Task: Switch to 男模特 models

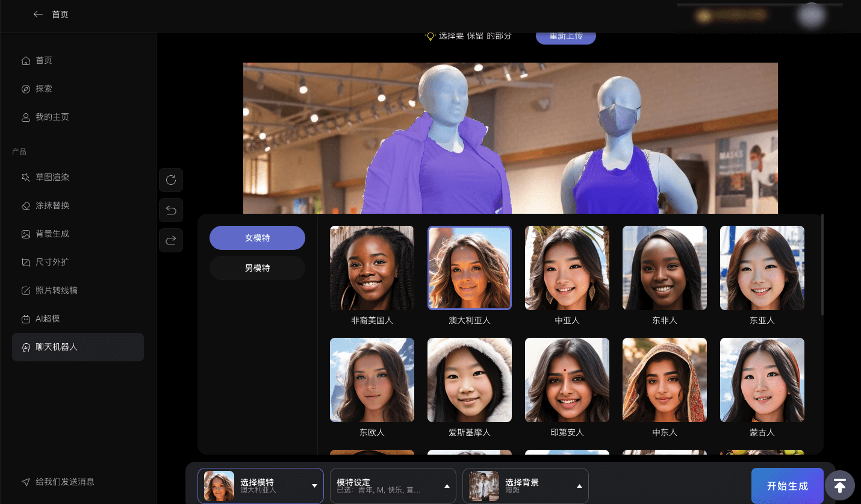Action: point(257,268)
